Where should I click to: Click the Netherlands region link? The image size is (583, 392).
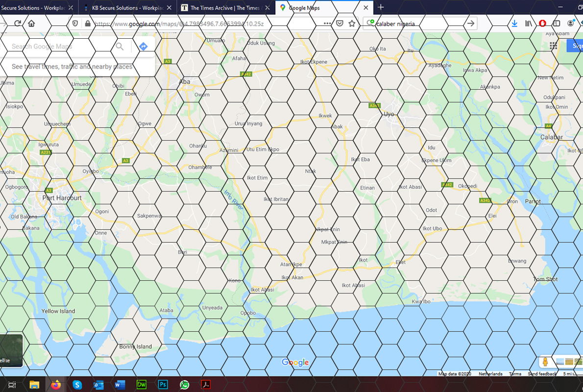click(490, 374)
